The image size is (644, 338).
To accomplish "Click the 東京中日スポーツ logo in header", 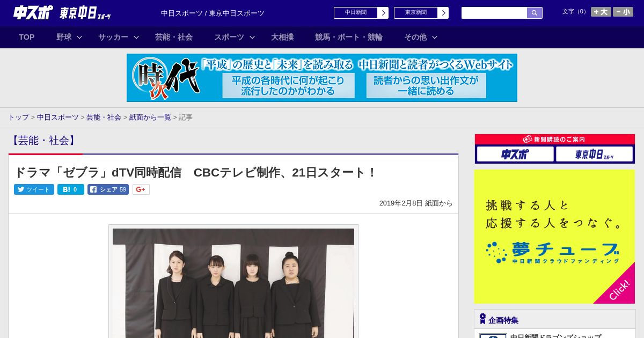I will point(85,13).
